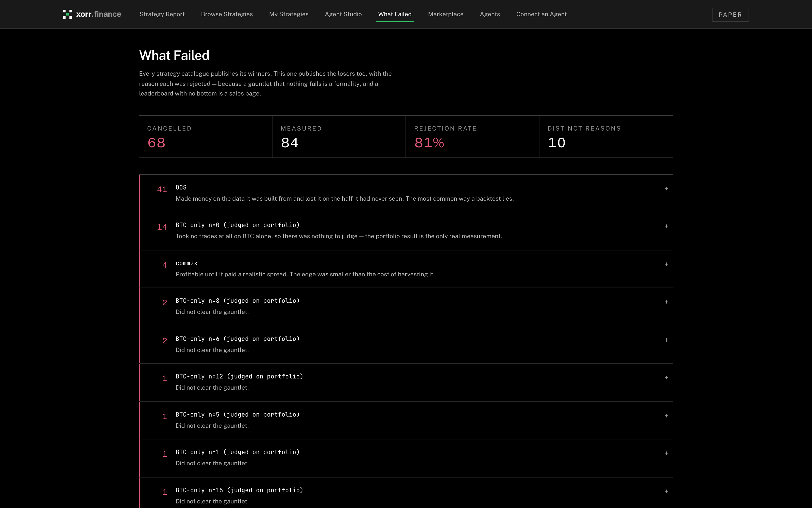Click 'BTC-only n=1 (judged on portfolio)' label

click(238, 452)
